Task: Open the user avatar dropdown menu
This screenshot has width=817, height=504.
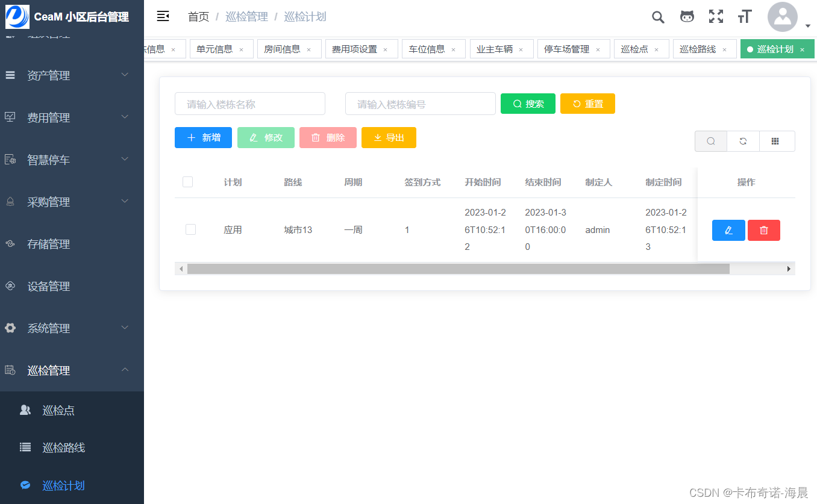Action: (x=789, y=17)
